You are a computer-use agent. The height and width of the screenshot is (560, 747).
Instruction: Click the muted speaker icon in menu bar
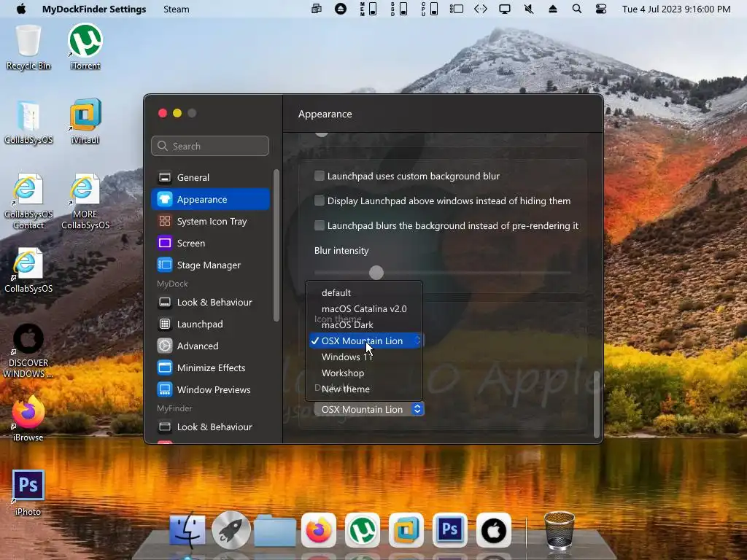coord(529,9)
